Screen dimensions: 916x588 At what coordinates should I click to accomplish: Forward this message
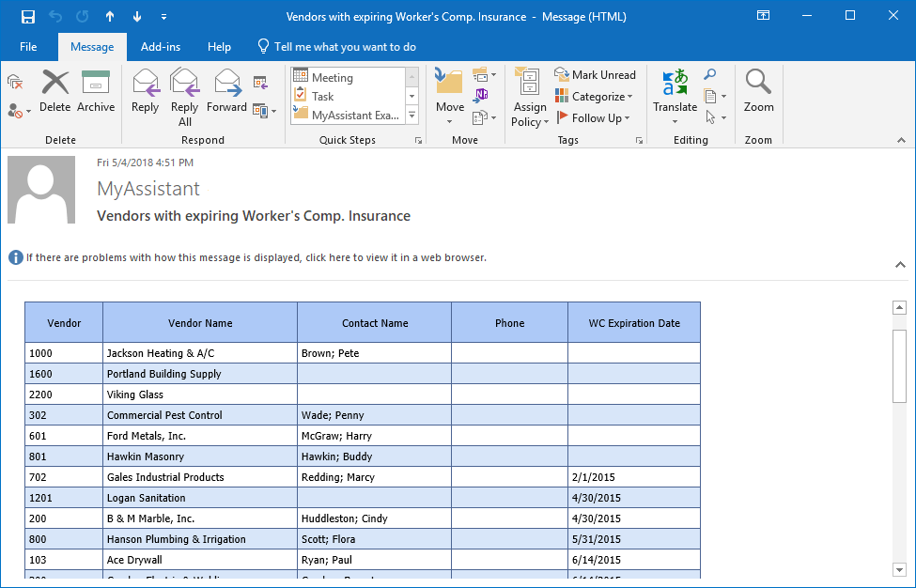click(x=226, y=91)
